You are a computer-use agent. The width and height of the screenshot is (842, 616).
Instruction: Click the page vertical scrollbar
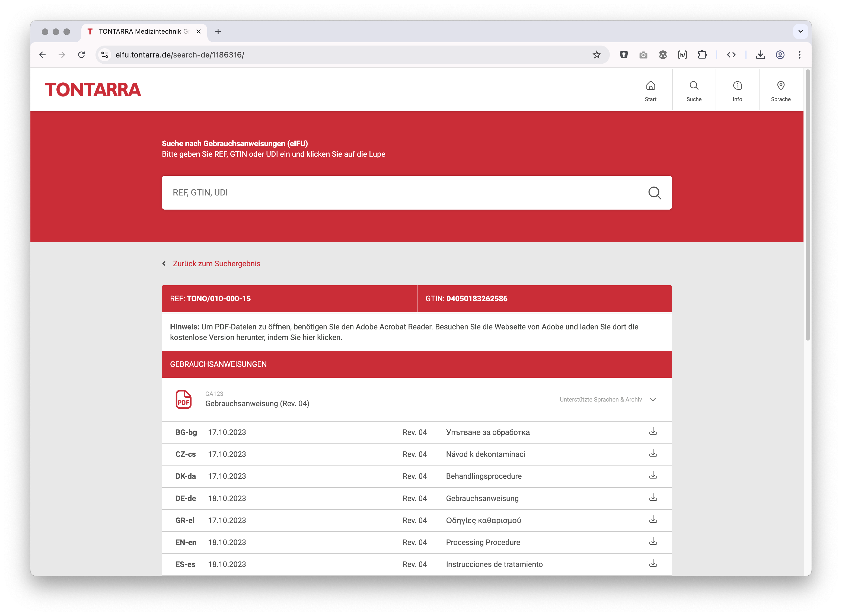807,205
